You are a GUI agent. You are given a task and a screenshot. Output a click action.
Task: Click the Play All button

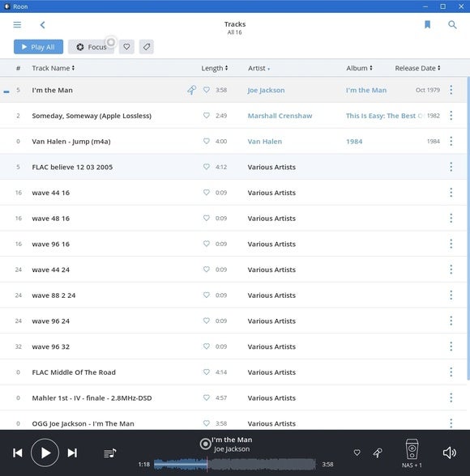click(x=38, y=47)
